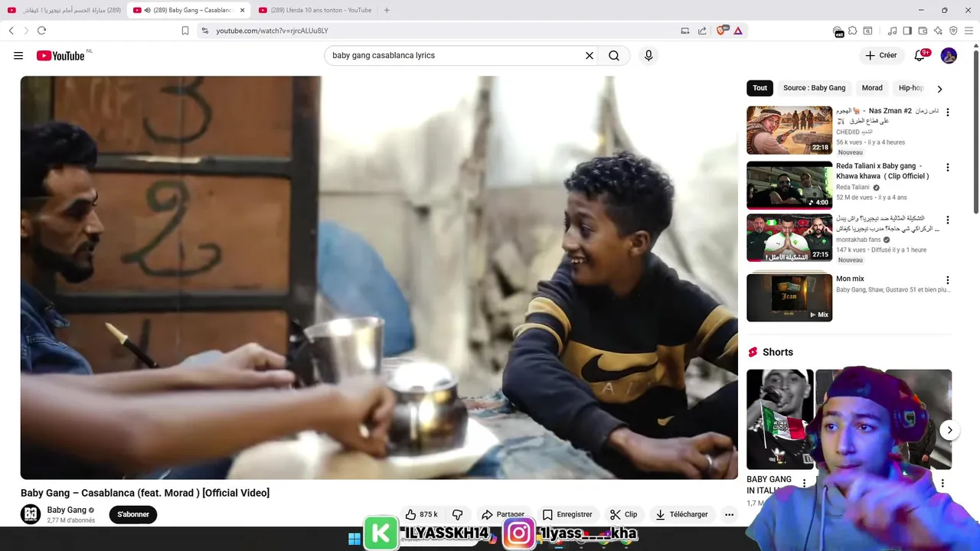The image size is (980, 551).
Task: Click the Enregistrer button
Action: [567, 514]
